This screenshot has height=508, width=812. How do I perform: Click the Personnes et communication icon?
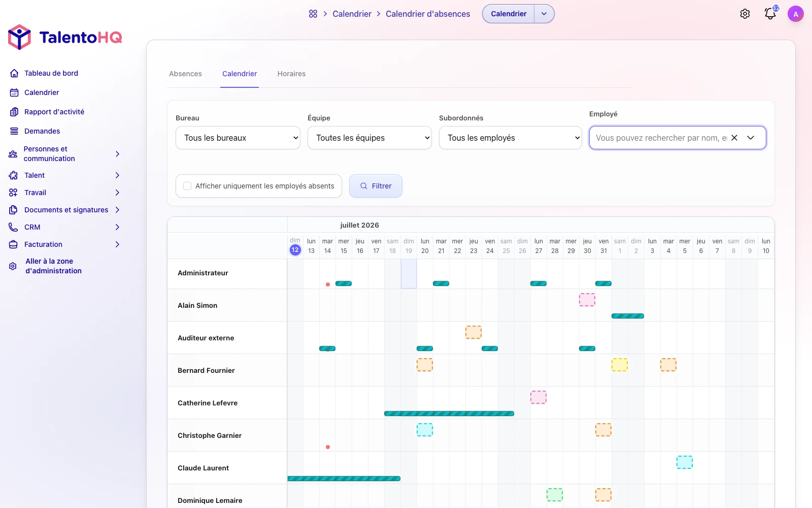(13, 154)
